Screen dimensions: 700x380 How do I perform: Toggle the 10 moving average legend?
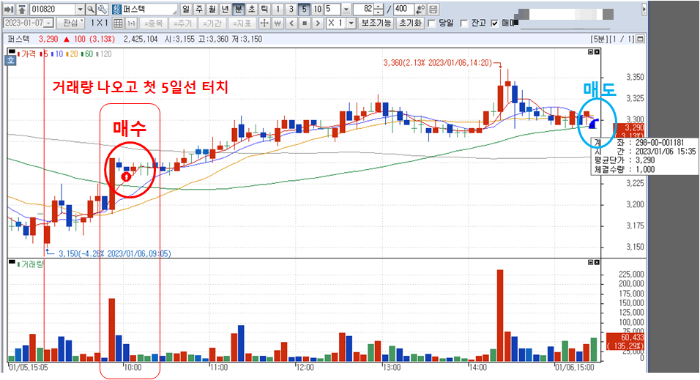[x=57, y=54]
